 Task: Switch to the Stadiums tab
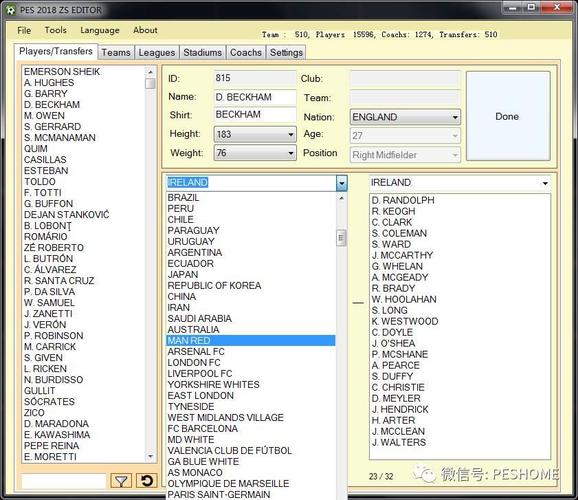coord(203,53)
